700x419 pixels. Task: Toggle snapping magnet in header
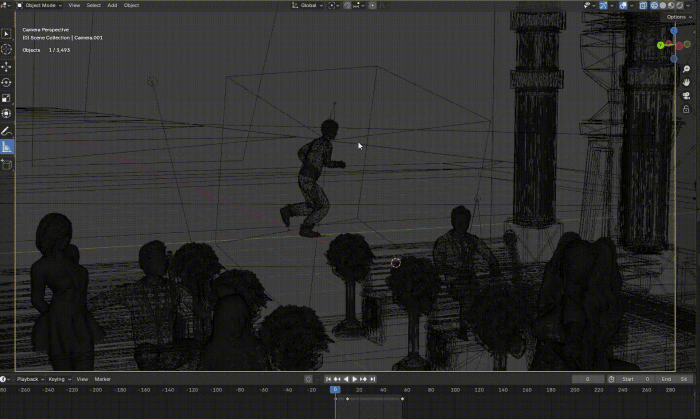click(347, 5)
